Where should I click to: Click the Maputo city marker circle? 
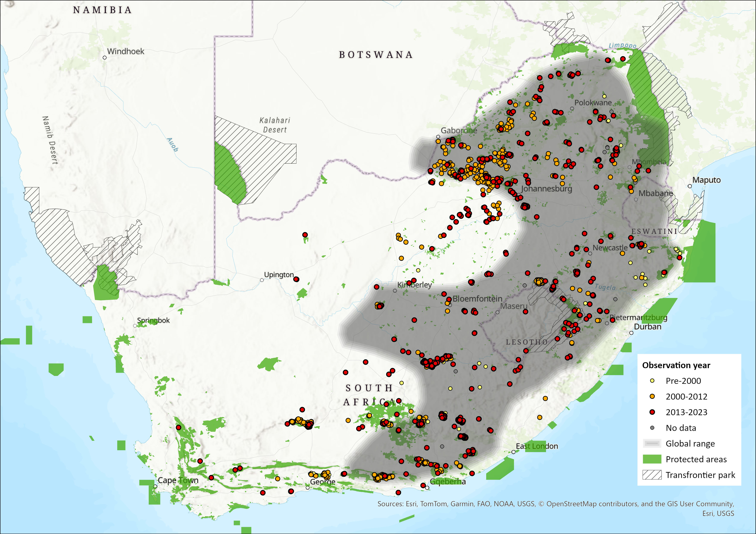point(690,186)
